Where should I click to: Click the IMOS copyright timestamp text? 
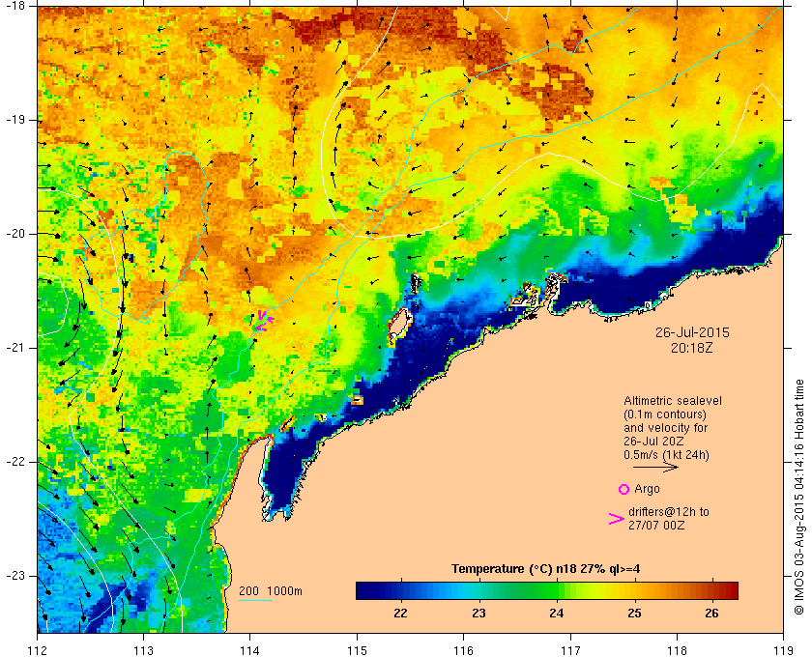coord(799,497)
